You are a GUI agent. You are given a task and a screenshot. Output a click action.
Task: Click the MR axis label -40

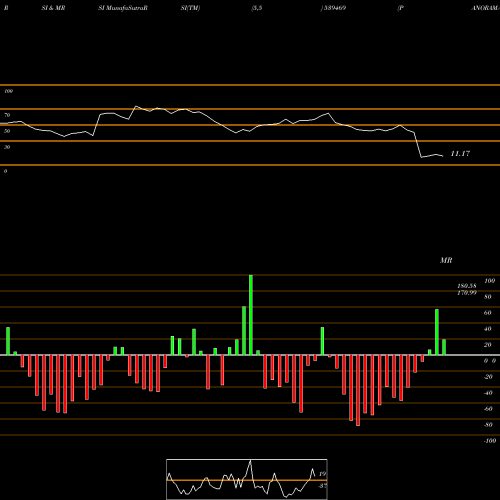pos(488,393)
